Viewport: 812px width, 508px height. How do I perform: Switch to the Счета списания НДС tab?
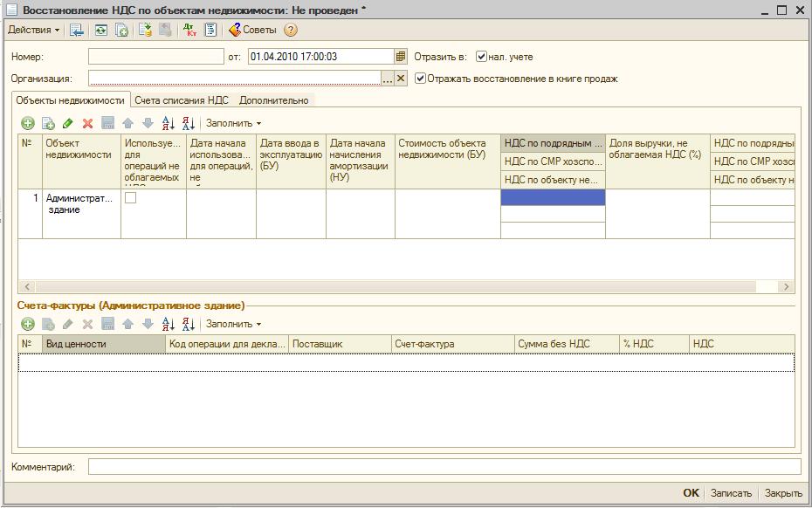[x=182, y=100]
